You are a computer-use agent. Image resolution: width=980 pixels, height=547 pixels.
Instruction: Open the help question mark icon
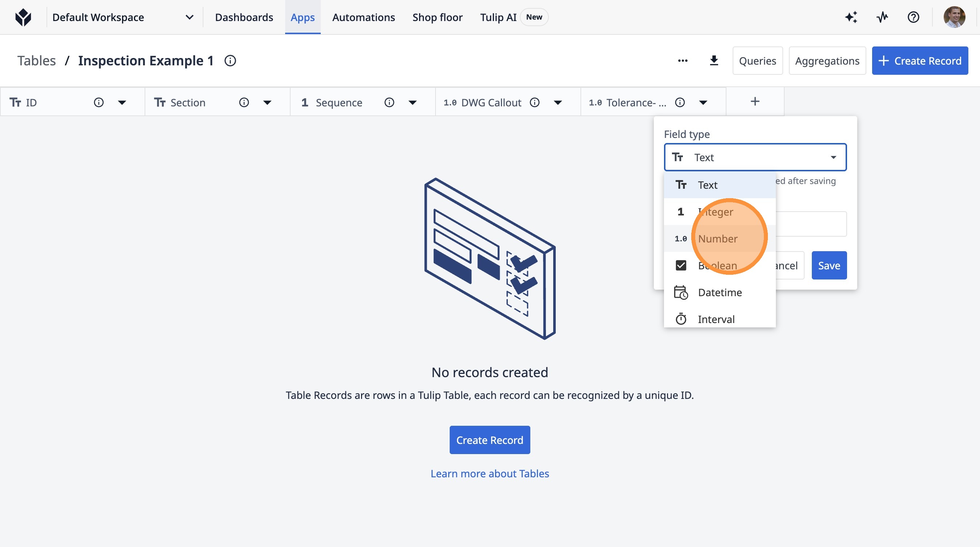(x=913, y=17)
